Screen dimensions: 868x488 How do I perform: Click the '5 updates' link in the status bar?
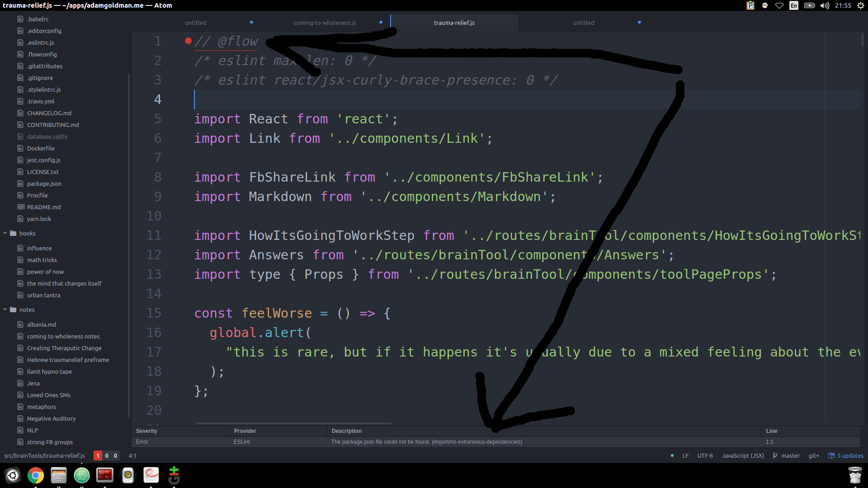pos(850,455)
